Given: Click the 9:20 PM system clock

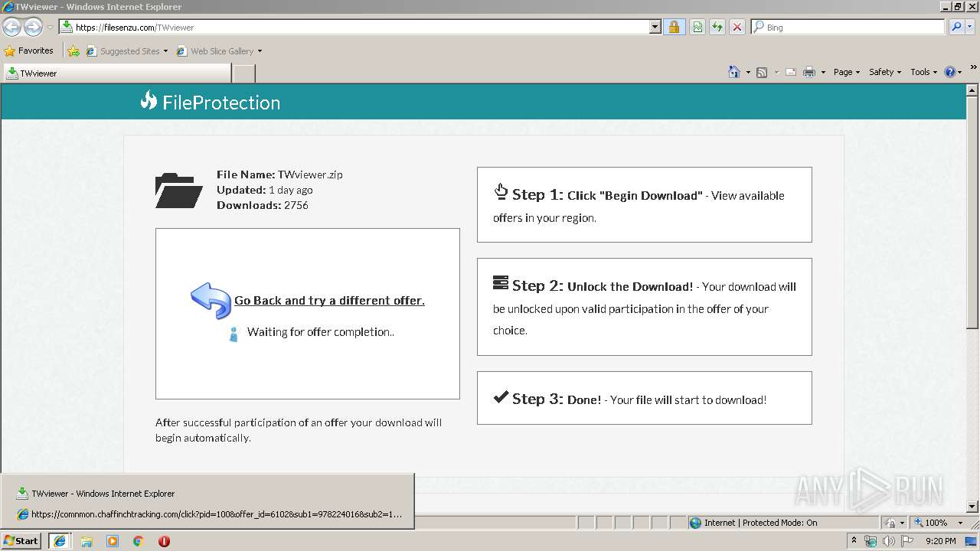Looking at the screenshot, I should click(940, 541).
